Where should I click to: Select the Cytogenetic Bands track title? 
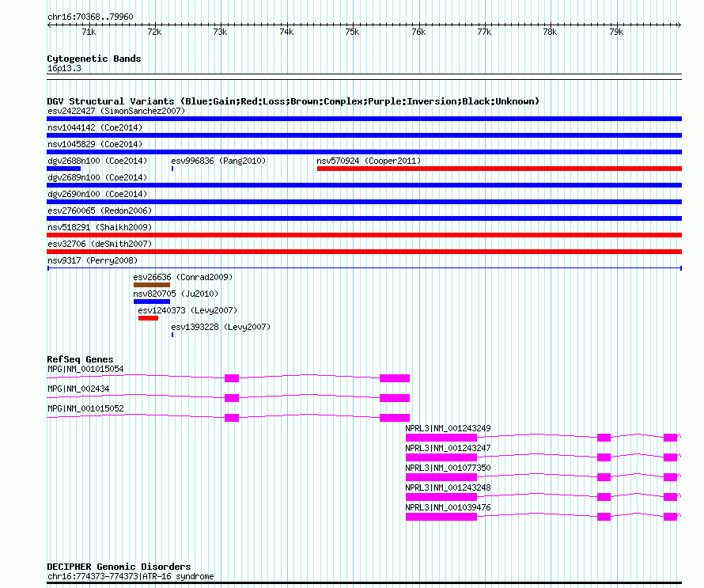pos(94,59)
